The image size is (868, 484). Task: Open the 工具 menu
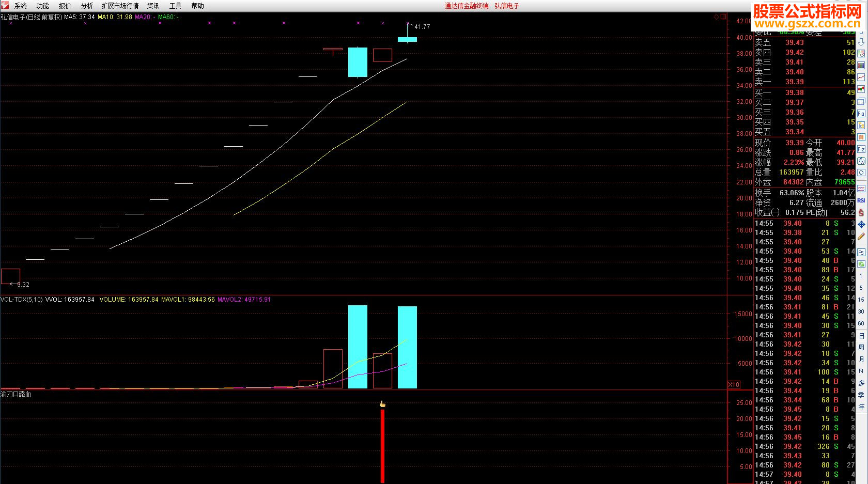pos(176,6)
